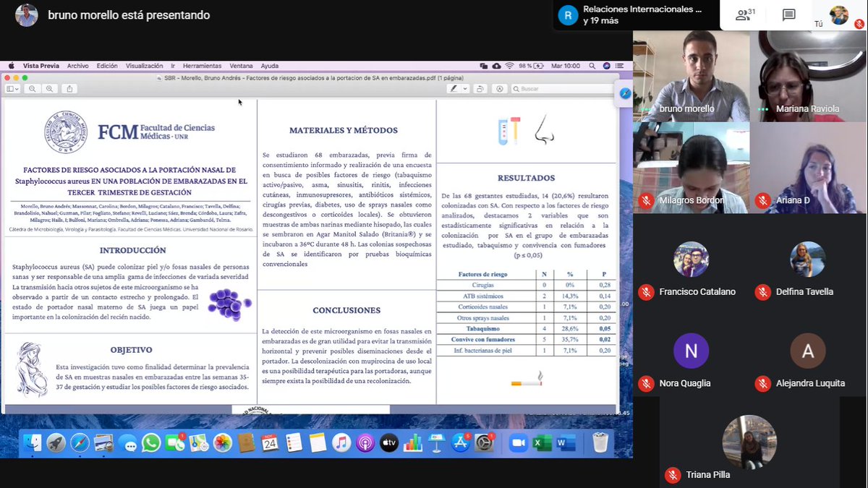Select Ariana D's video tile
The height and width of the screenshot is (488, 868).
point(808,168)
